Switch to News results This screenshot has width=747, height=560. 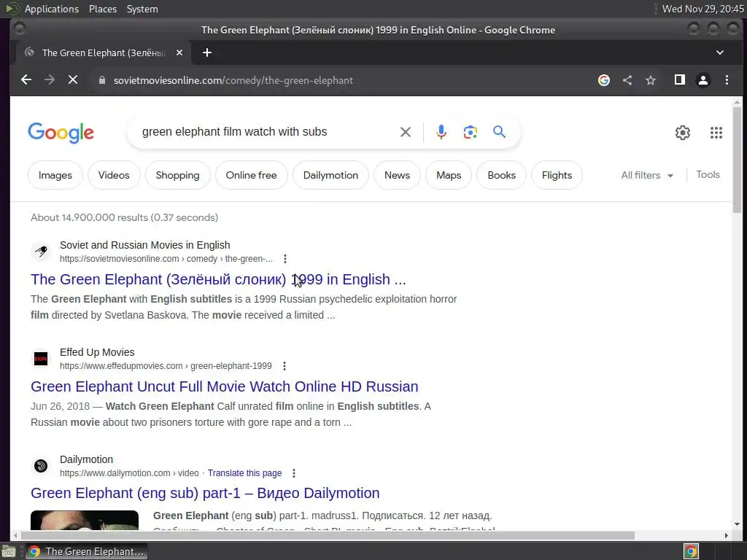click(397, 175)
